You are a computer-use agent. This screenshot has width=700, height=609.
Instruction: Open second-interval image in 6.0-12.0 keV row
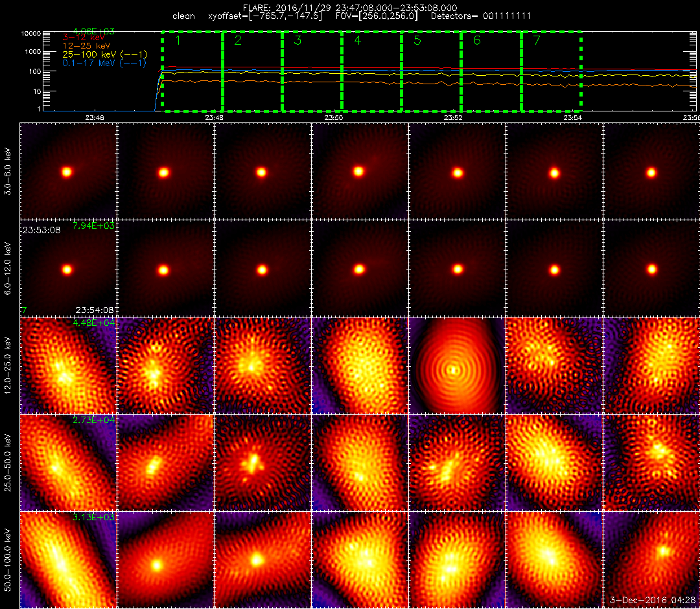(166, 269)
